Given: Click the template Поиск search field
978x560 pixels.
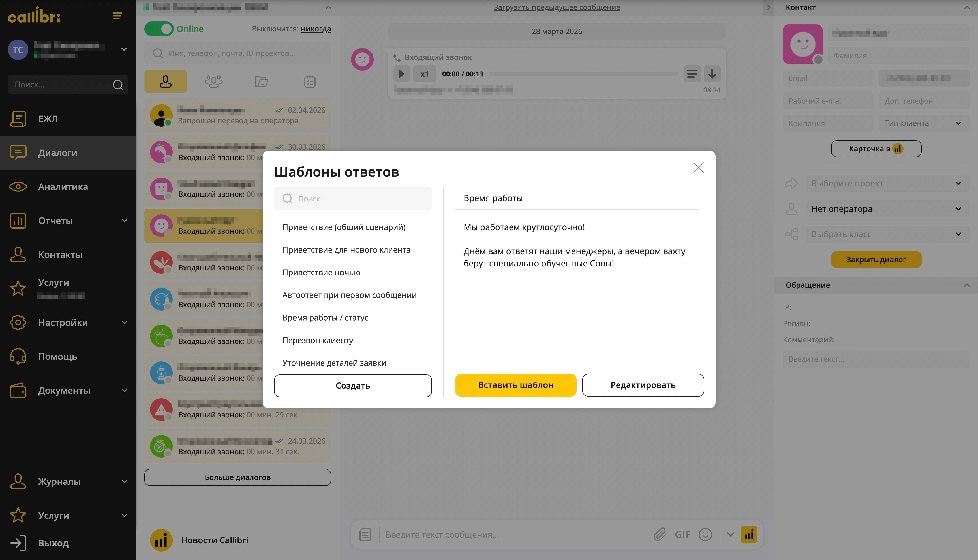Looking at the screenshot, I should tap(358, 198).
